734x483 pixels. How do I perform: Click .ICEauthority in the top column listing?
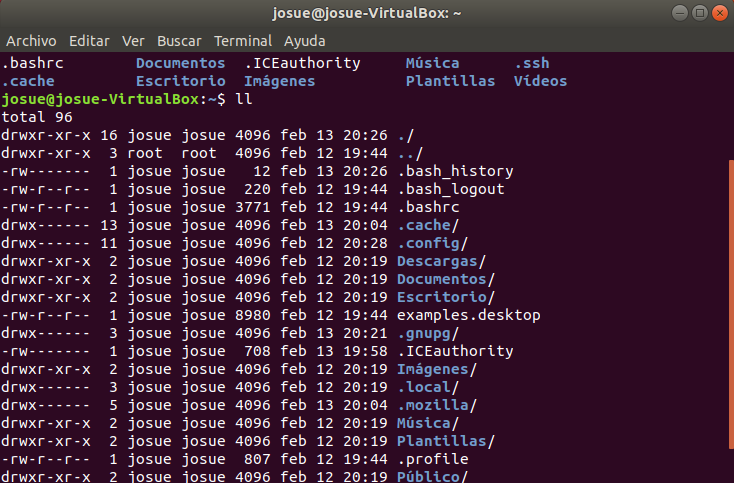pos(302,63)
